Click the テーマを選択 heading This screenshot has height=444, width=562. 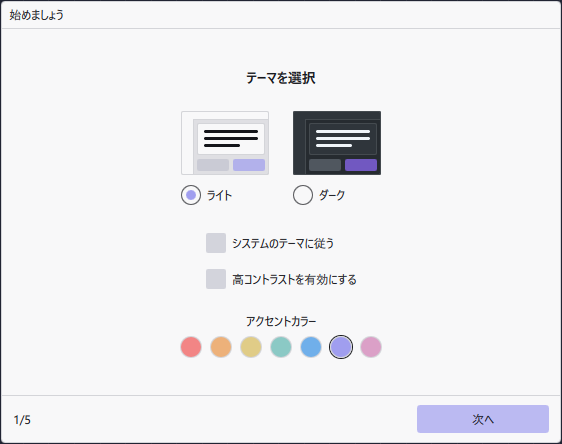coord(281,78)
